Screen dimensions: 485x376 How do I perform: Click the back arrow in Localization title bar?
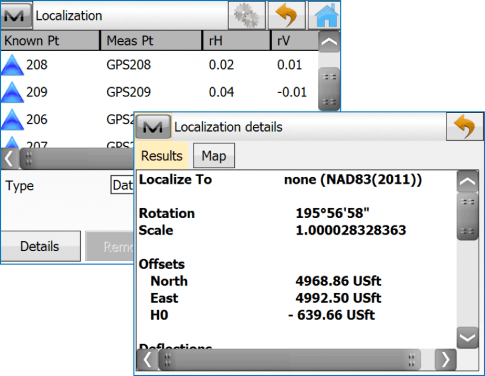287,15
